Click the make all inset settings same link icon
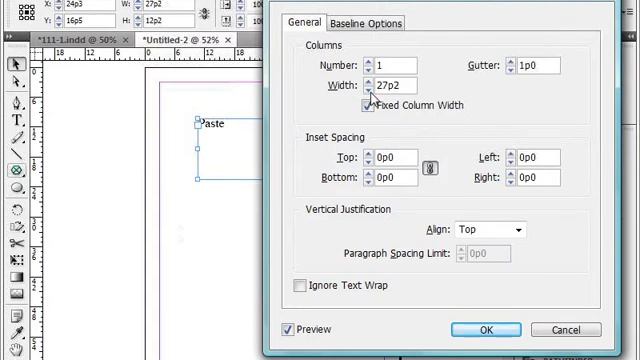 click(x=430, y=168)
